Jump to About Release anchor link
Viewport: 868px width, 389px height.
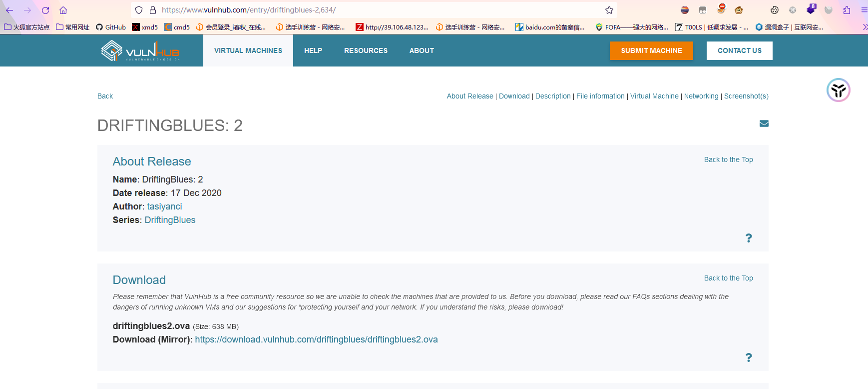[470, 96]
